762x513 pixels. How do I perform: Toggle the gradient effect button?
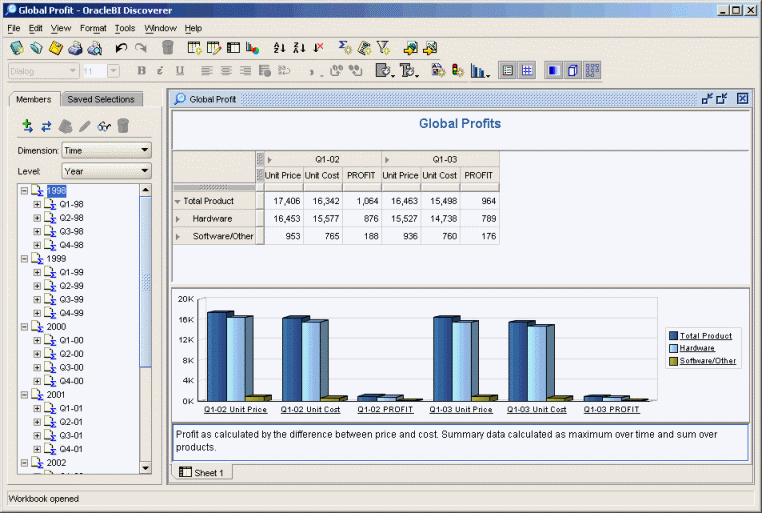point(554,71)
